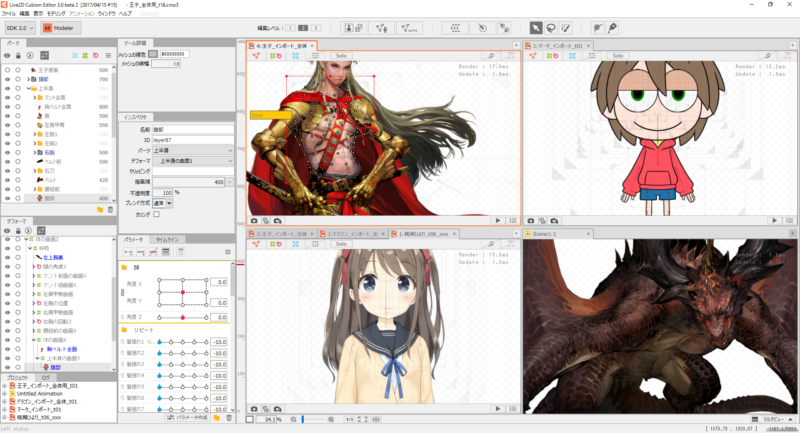Screen dimensions: 800x433
Task: Select the lasso selection tool
Action: (x=551, y=28)
